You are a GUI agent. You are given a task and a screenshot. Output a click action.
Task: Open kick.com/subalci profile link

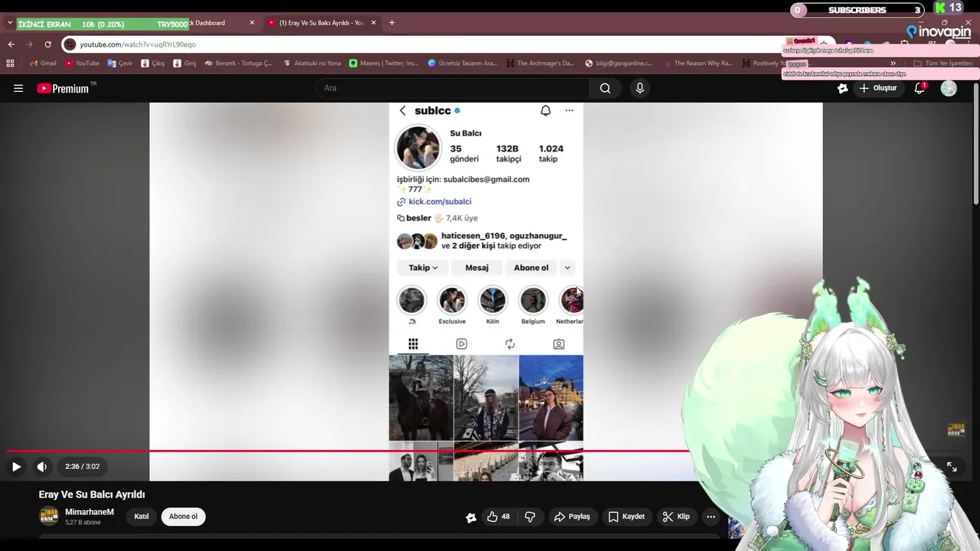click(x=439, y=202)
